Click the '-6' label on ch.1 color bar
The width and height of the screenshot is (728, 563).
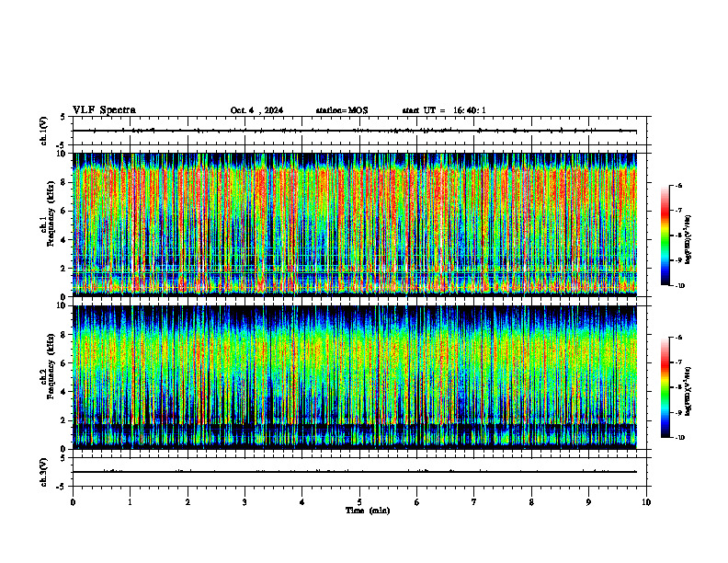tap(678, 185)
